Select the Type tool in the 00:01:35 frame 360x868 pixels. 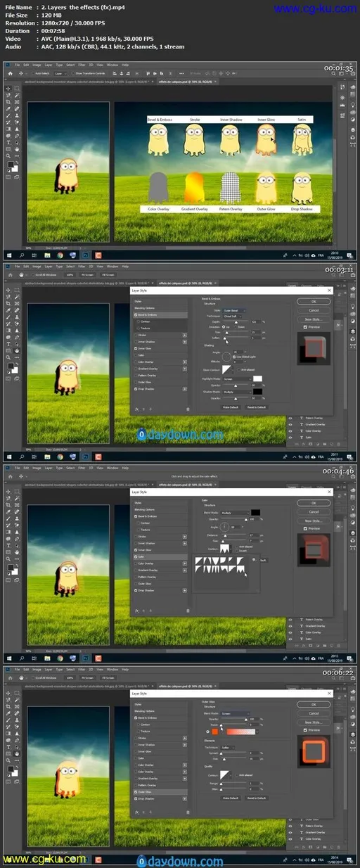coord(10,142)
